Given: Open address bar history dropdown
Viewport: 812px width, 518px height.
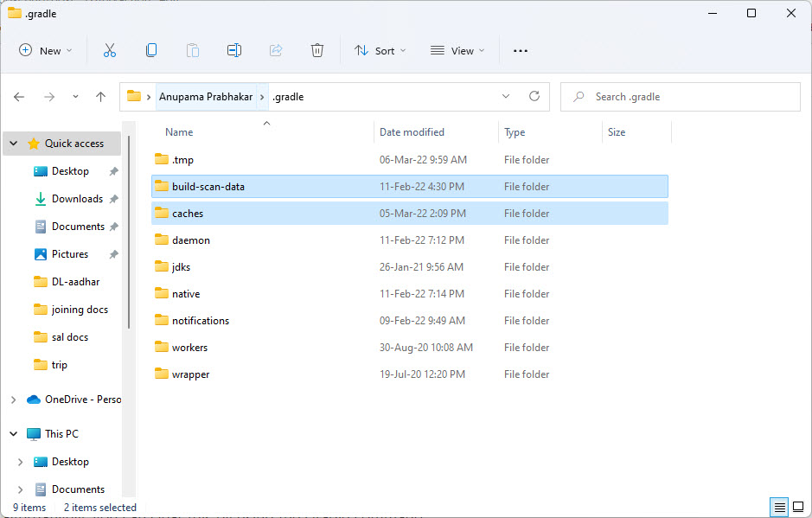Looking at the screenshot, I should click(506, 96).
